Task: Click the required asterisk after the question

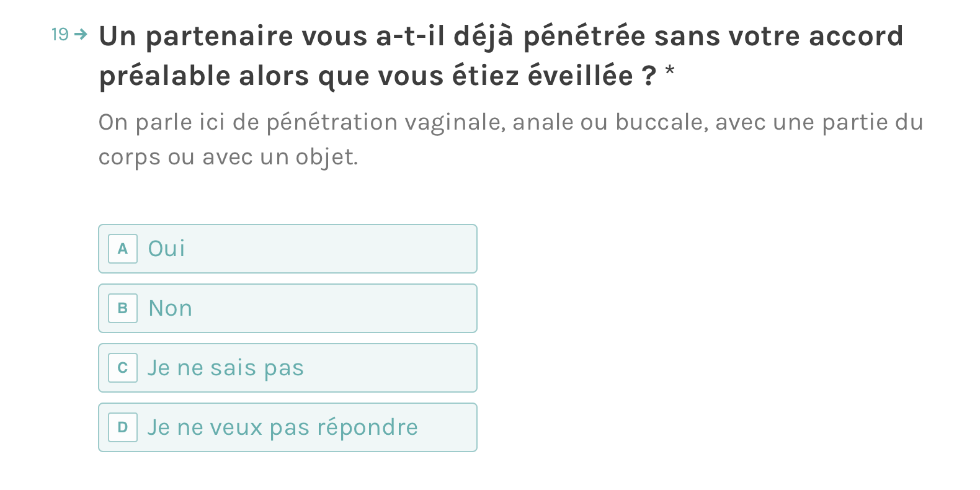Action: coord(669,71)
